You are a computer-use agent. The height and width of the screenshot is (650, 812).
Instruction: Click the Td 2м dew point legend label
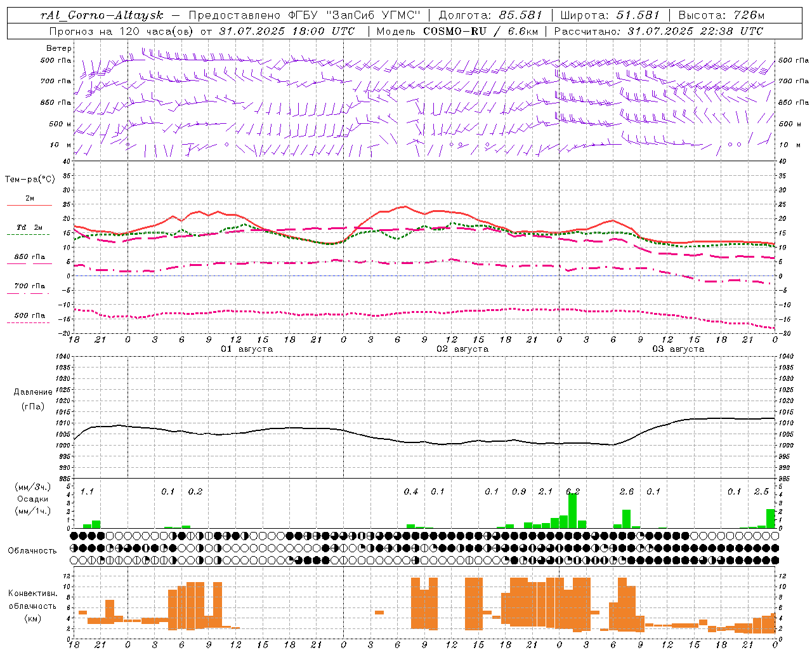click(x=29, y=227)
